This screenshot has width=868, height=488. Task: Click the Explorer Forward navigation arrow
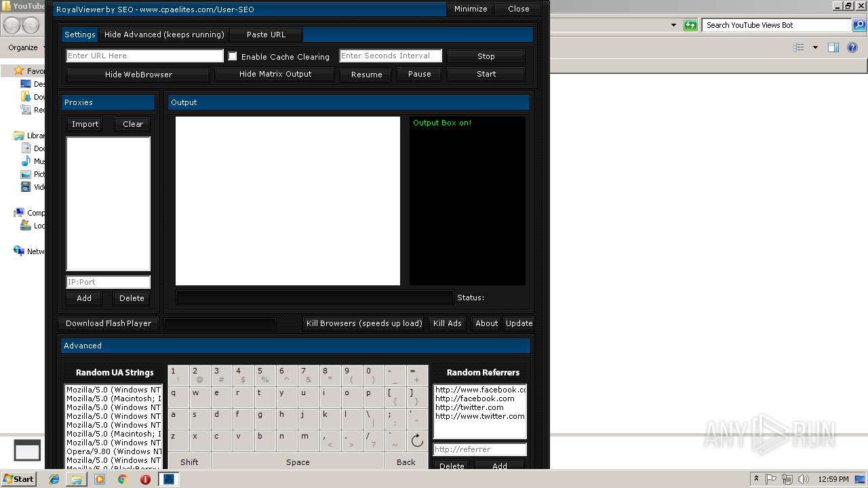click(x=31, y=26)
